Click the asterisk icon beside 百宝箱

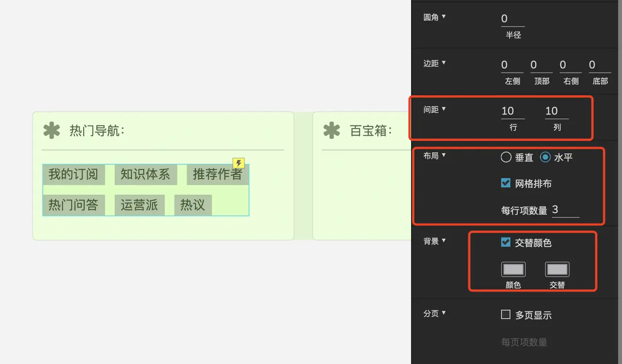point(331,131)
